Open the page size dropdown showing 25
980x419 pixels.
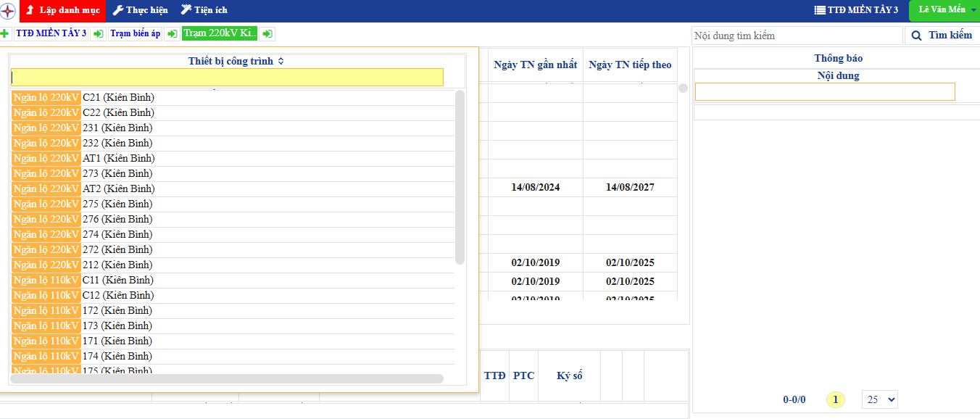[879, 399]
